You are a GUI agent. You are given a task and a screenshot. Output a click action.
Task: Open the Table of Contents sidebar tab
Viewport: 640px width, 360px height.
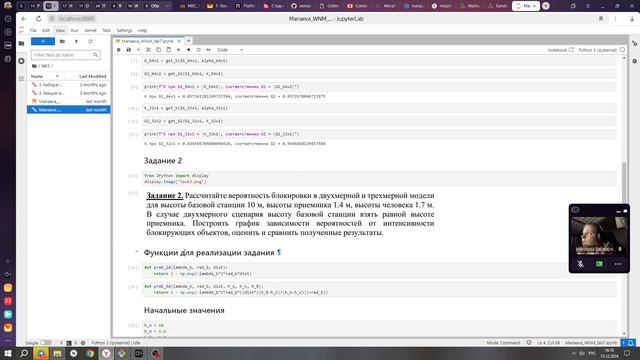[22, 78]
